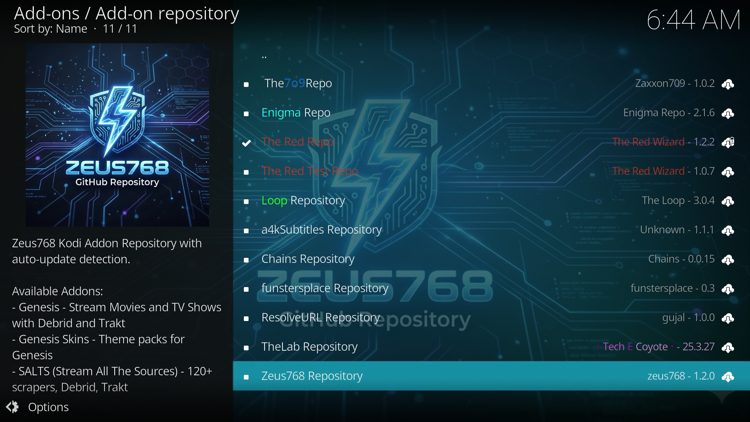Click the 'Chains - 0.0.15' version text

coord(681,259)
